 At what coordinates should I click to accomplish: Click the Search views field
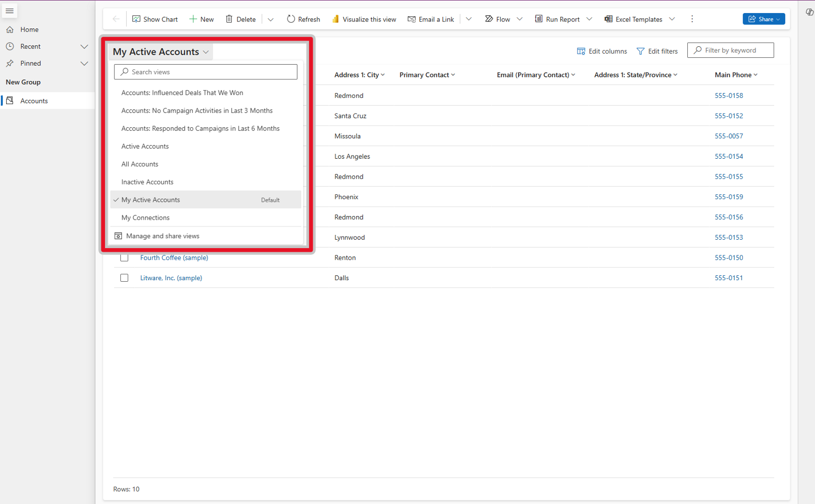205,72
